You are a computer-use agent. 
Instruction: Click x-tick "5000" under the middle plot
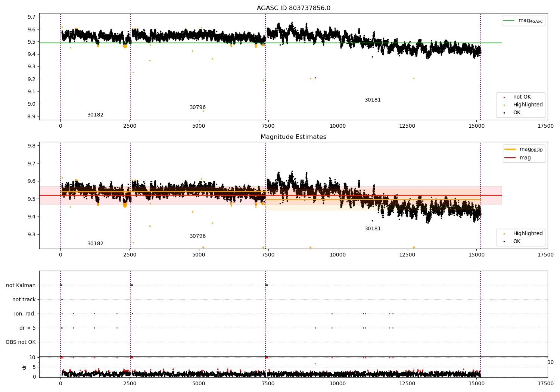pyautogui.click(x=199, y=255)
